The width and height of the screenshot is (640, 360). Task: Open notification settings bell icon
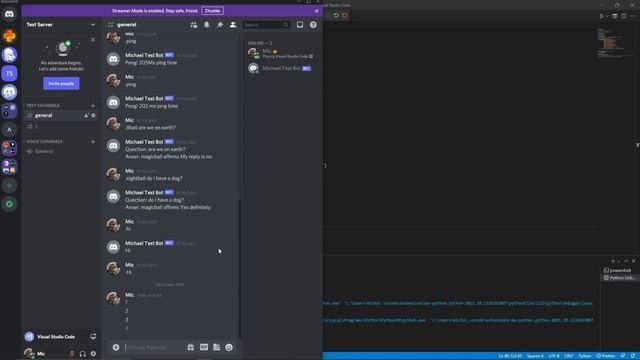point(207,25)
